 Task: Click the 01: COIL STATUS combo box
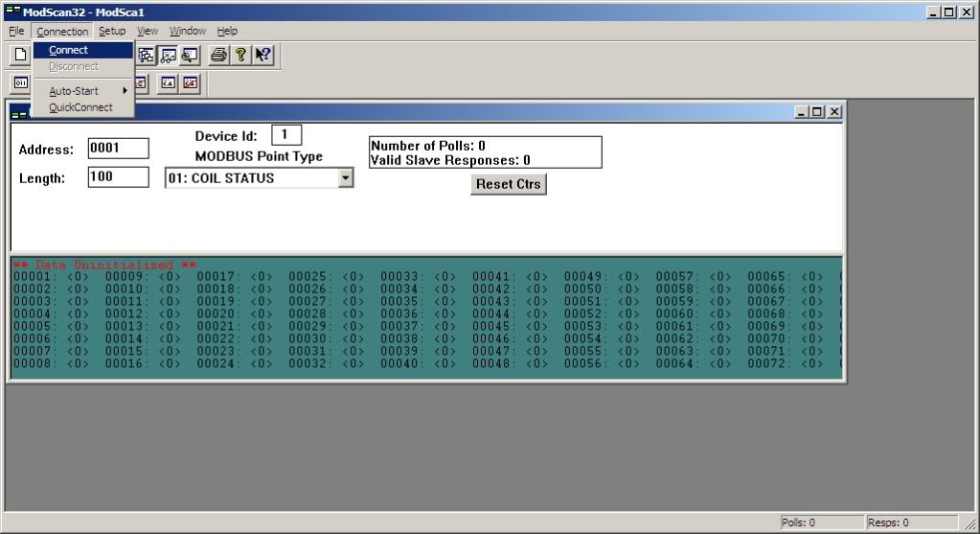pyautogui.click(x=259, y=178)
